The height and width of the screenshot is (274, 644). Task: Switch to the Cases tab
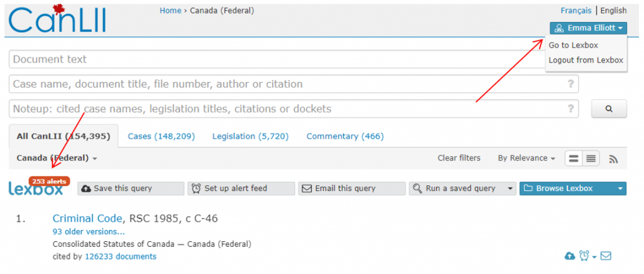pos(161,136)
